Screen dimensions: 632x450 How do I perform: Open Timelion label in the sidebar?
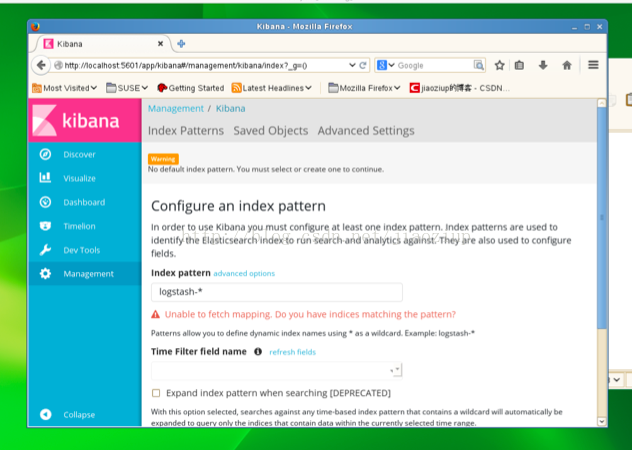tap(79, 226)
